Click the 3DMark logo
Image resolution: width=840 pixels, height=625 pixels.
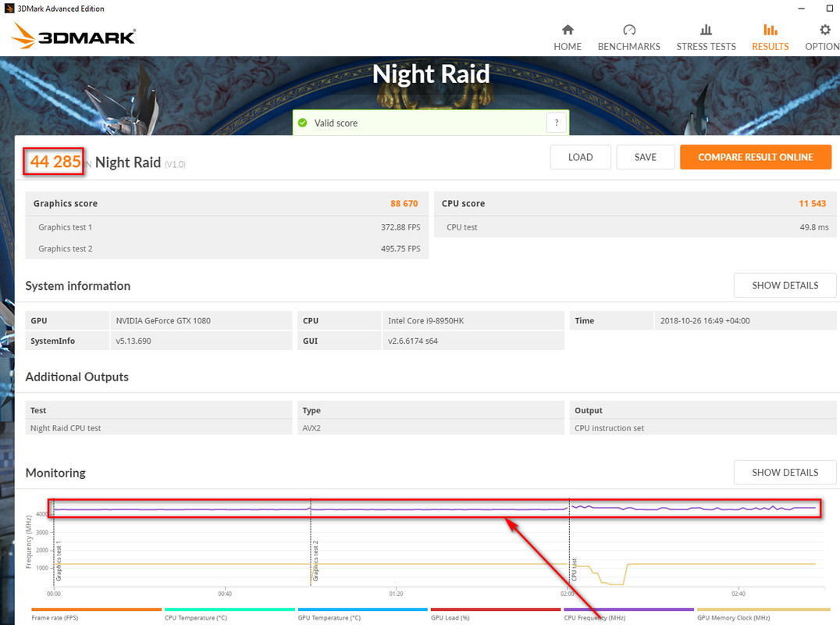click(73, 35)
